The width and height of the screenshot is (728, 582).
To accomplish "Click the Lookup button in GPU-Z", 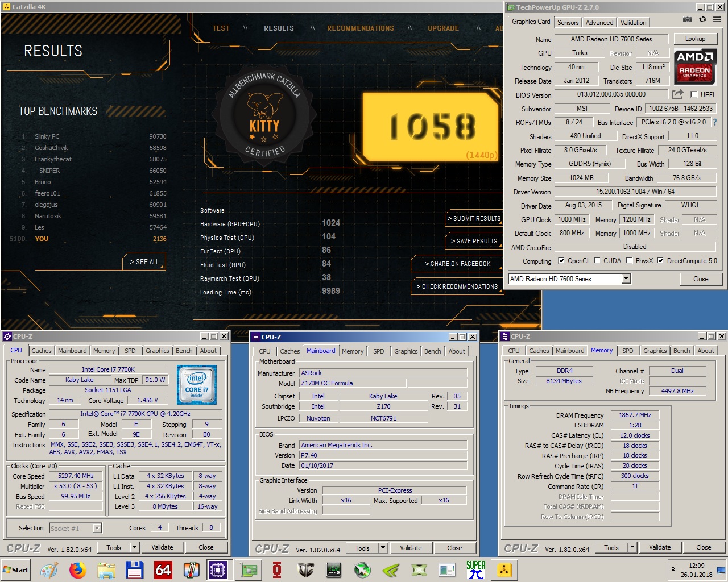I will pyautogui.click(x=695, y=39).
